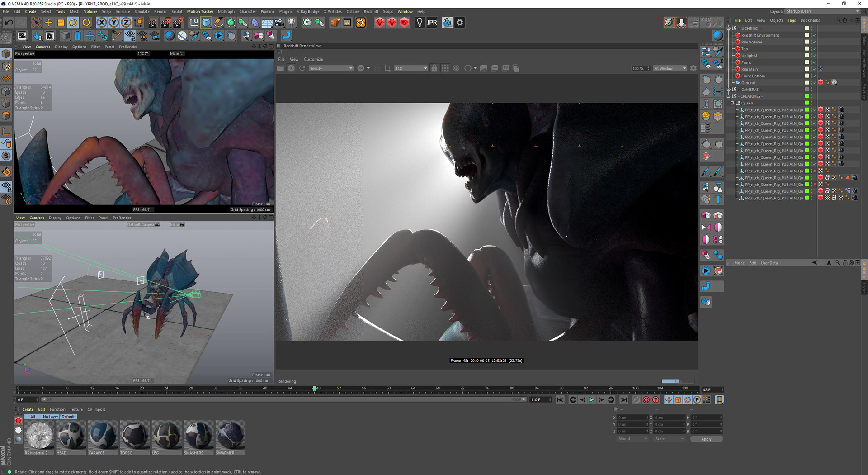This screenshot has height=475, width=868.
Task: Add a Cube primitive object
Action: 206,23
